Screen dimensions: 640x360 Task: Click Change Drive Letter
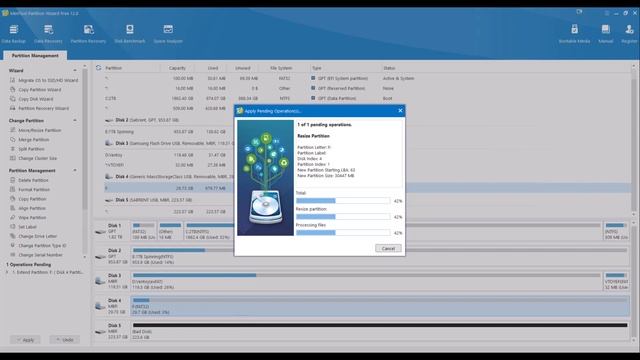(x=33, y=236)
